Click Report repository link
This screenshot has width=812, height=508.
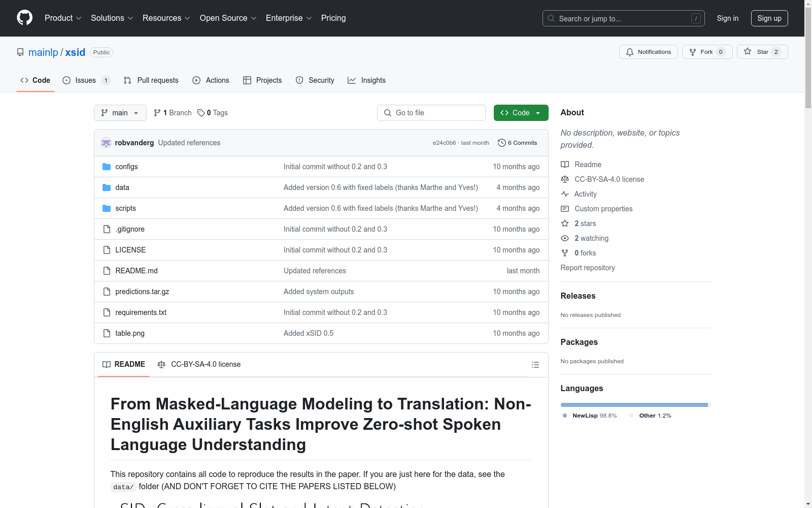click(588, 268)
